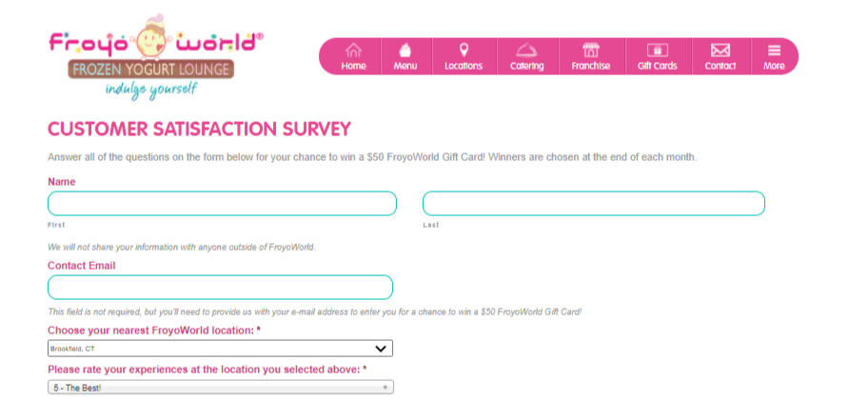Viewport: 868px width, 401px height.
Task: Click the Contact envelope icon
Action: [720, 50]
